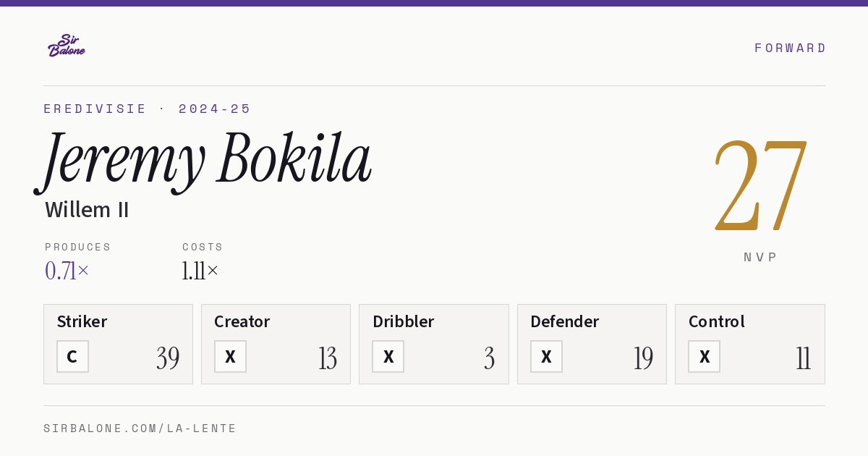868x456 pixels.
Task: Open the Dribbler stat card
Action: click(x=434, y=344)
